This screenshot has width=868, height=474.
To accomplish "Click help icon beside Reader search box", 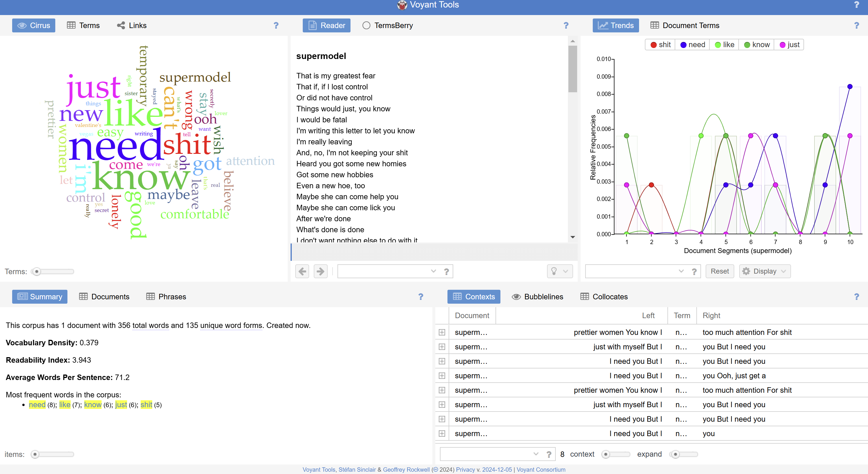I will coord(447,272).
